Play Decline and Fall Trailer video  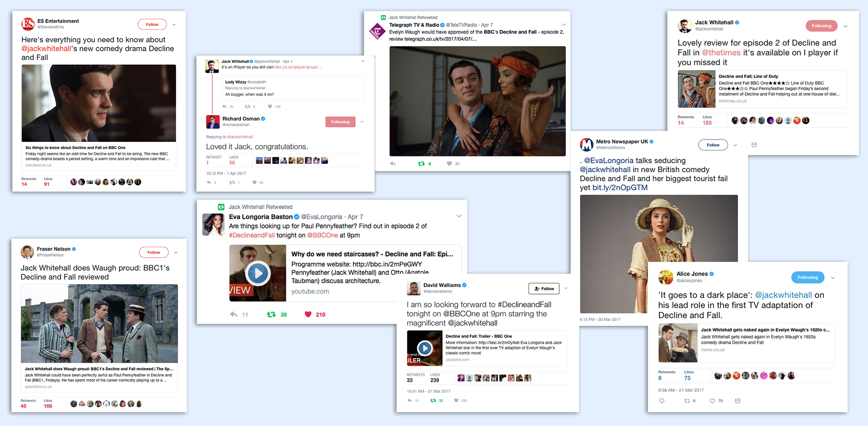click(425, 348)
